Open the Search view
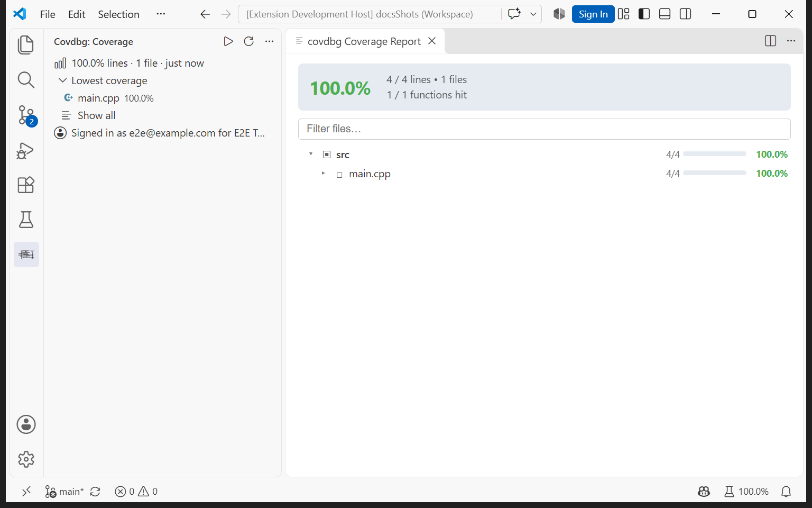 [x=26, y=80]
